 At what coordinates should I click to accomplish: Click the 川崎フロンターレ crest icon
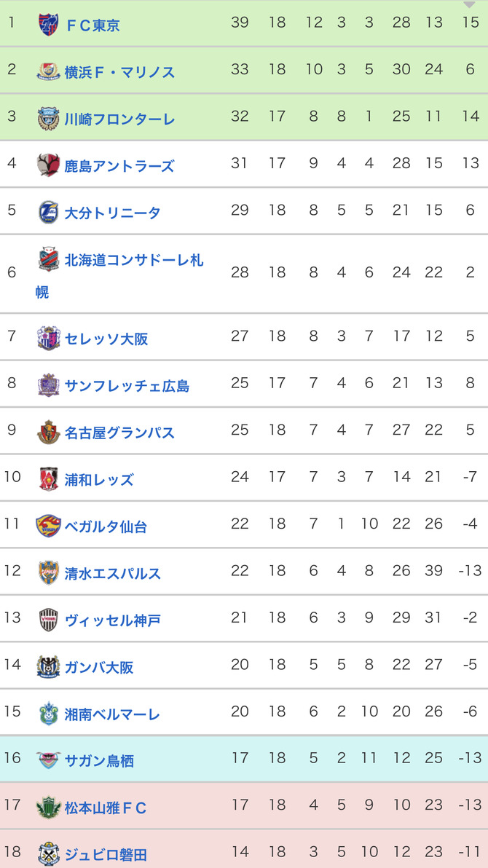[48, 119]
